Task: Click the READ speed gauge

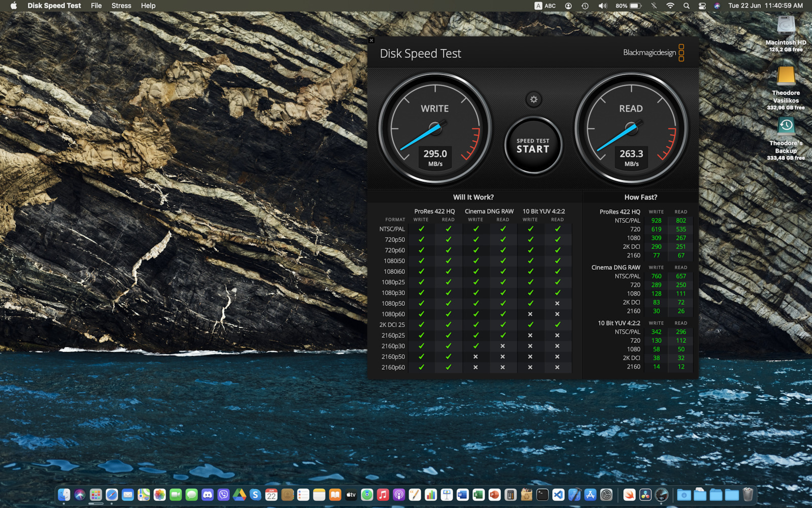Action: [x=631, y=129]
